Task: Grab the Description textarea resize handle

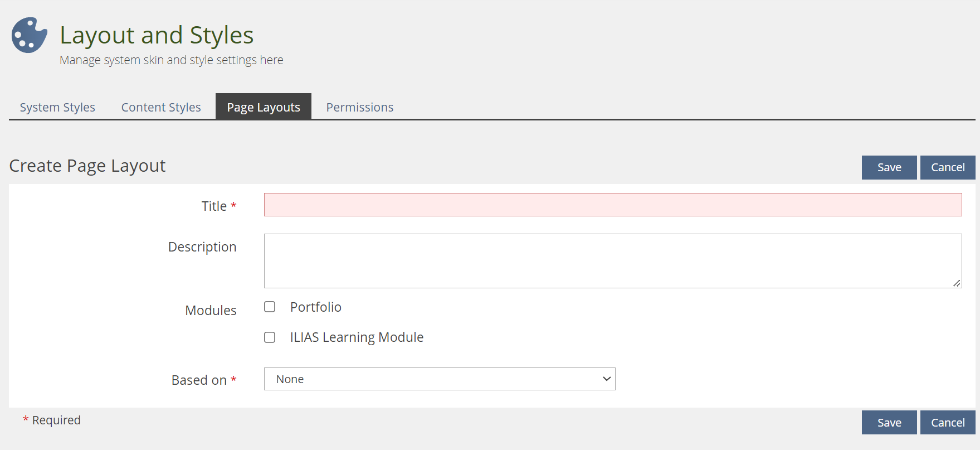Action: click(957, 283)
